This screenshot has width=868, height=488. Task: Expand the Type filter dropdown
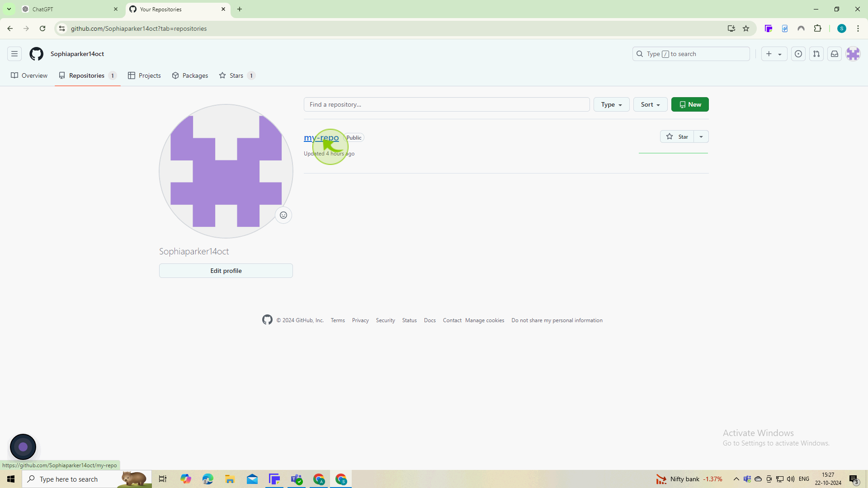pos(611,104)
